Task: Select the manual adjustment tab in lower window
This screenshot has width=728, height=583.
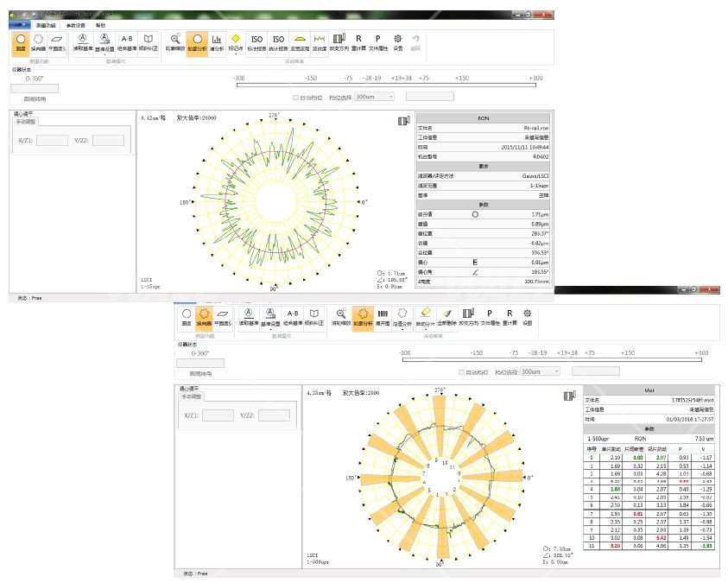Action: click(x=192, y=396)
